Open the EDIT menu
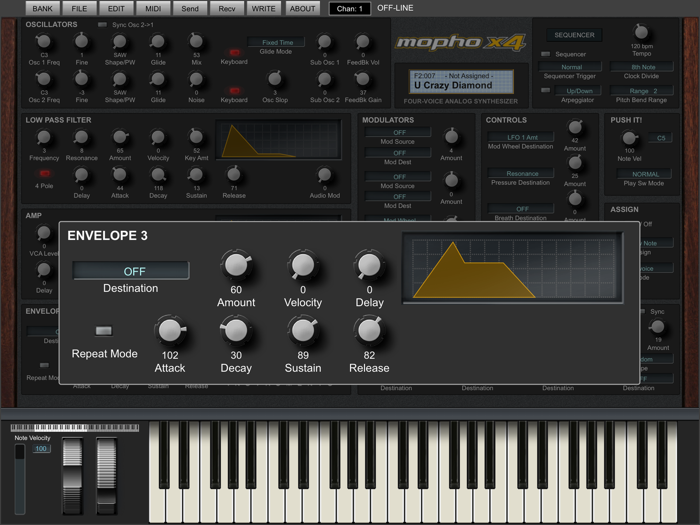This screenshot has height=525, width=700. coord(116,8)
